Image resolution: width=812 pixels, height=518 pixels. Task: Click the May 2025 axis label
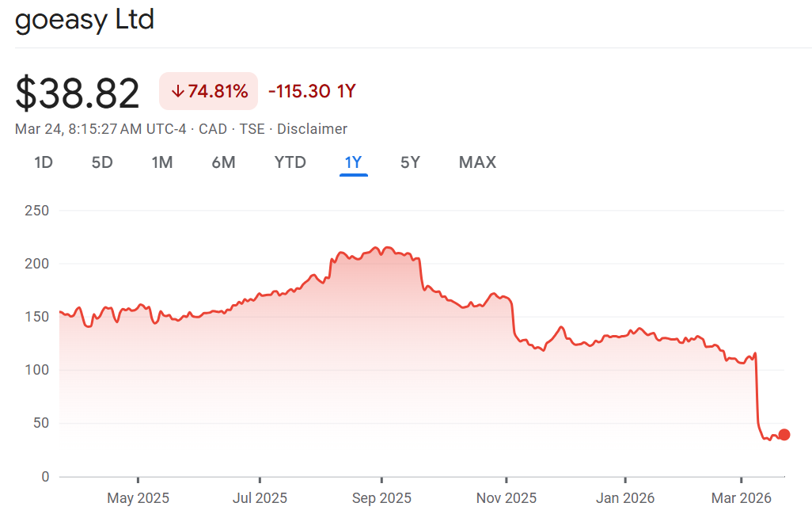pyautogui.click(x=138, y=498)
